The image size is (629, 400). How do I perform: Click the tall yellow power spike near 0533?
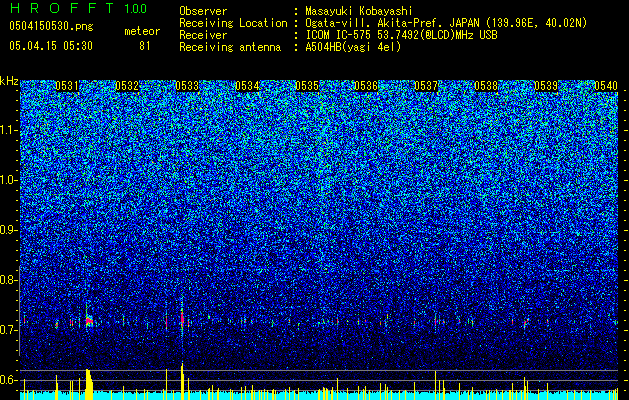(182, 381)
